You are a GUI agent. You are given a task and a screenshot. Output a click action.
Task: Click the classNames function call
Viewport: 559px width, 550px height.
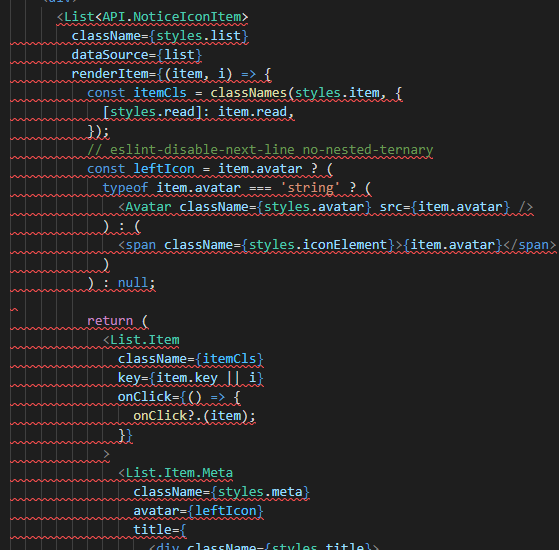click(x=248, y=93)
